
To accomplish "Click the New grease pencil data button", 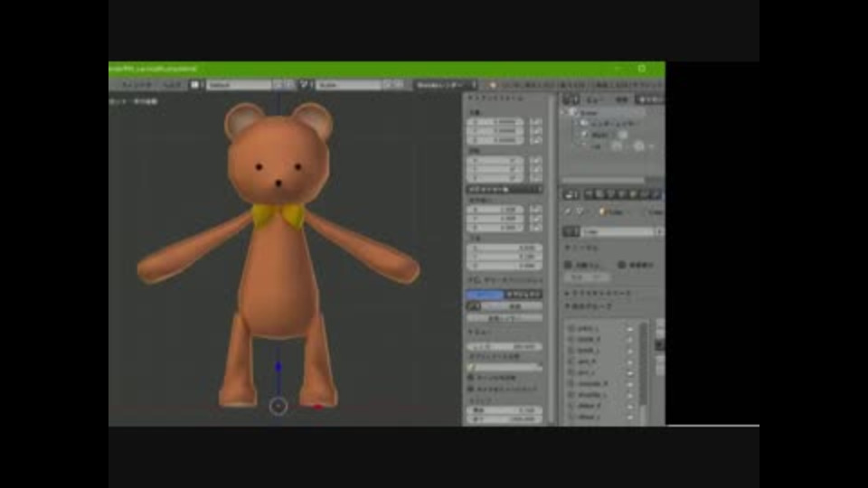I will click(512, 306).
